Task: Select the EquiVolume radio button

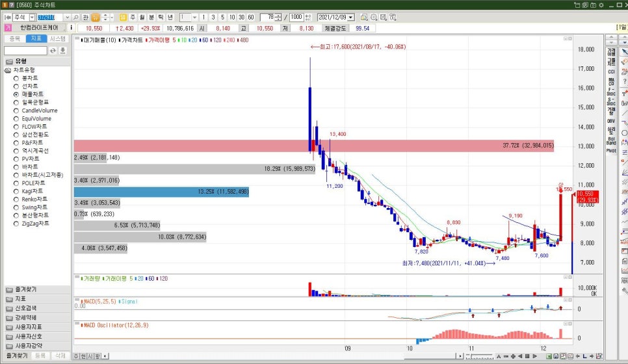Action: coord(16,118)
